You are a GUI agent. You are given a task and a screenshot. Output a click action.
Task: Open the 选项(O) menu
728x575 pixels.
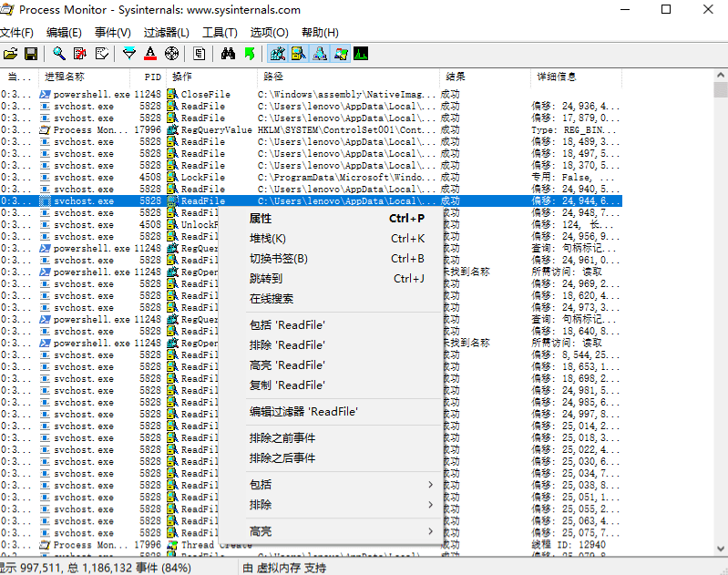pos(270,33)
